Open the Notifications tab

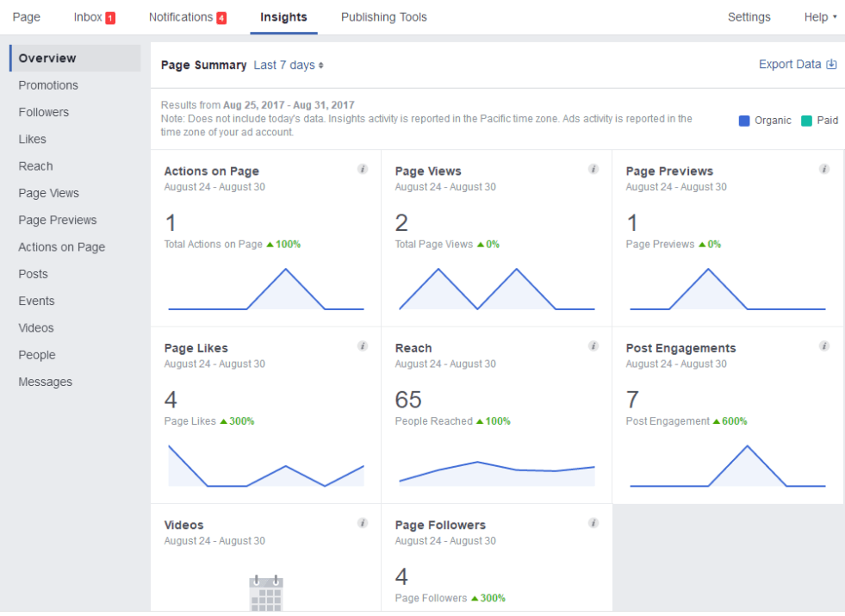tap(187, 17)
